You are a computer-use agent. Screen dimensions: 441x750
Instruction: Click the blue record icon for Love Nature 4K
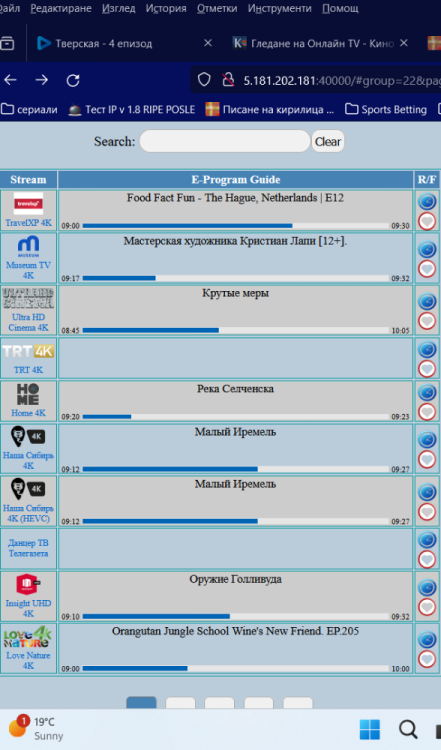tap(427, 640)
